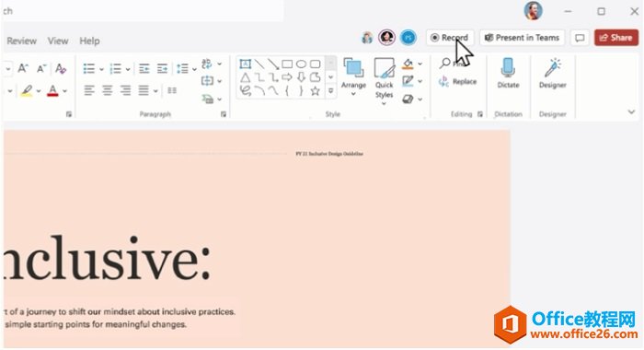
Task: Open the Arrange menu
Action: tap(353, 76)
